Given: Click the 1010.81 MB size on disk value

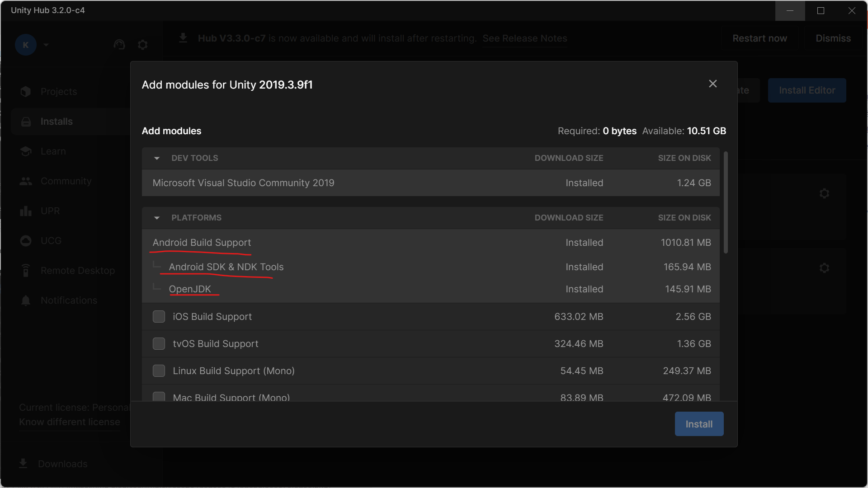Looking at the screenshot, I should coord(686,243).
